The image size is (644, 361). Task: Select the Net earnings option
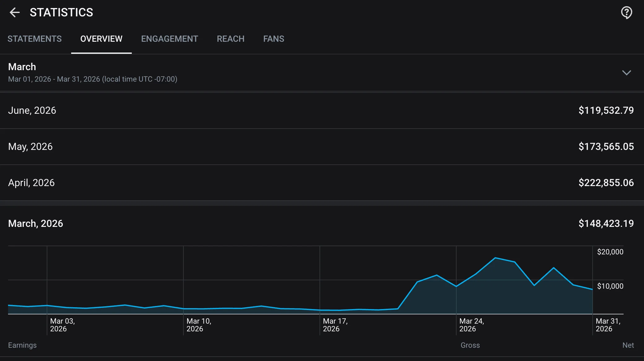[x=628, y=345]
